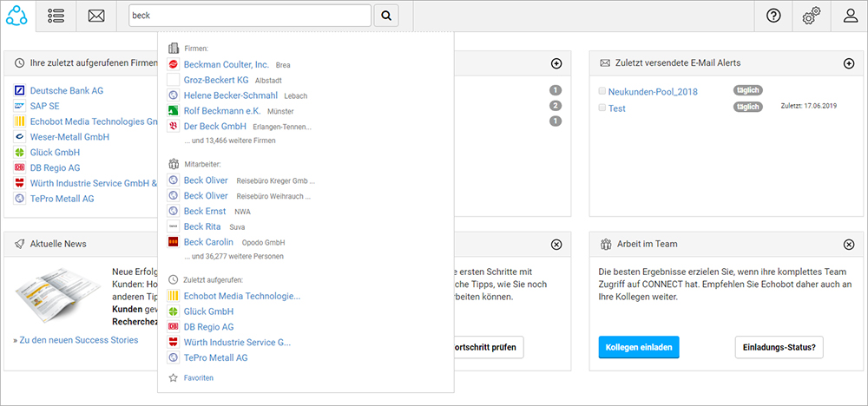The height and width of the screenshot is (406, 868).
Task: Open the settings gears icon
Action: (812, 16)
